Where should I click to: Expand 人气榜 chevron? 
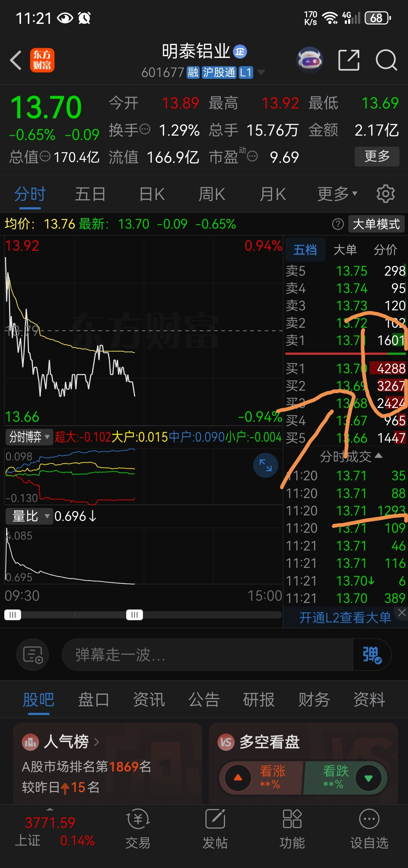point(97,742)
